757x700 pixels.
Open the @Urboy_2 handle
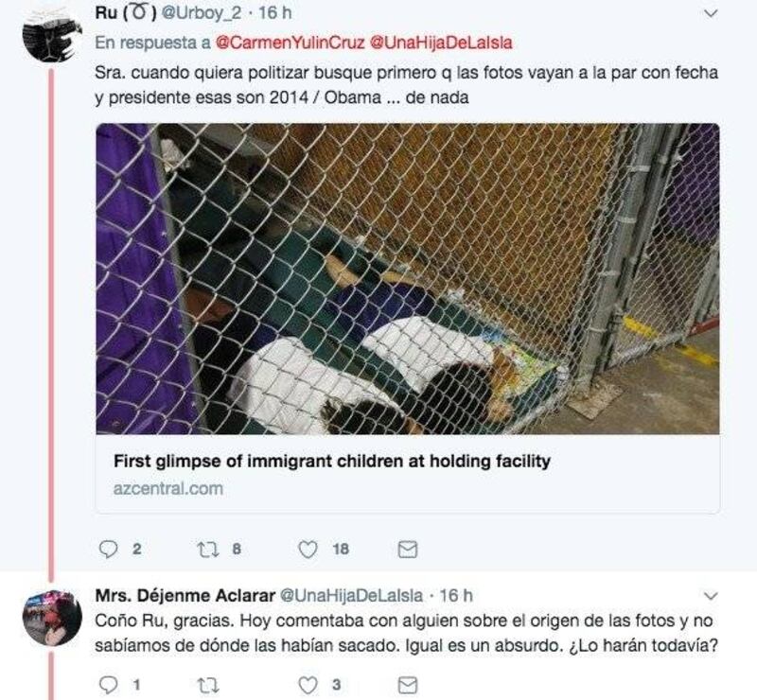coord(201,12)
